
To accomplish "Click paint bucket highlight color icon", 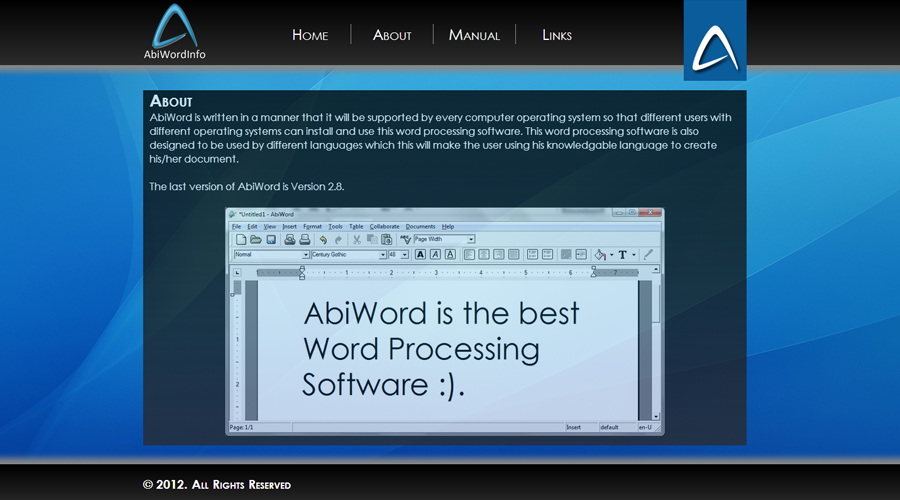I will [x=600, y=255].
